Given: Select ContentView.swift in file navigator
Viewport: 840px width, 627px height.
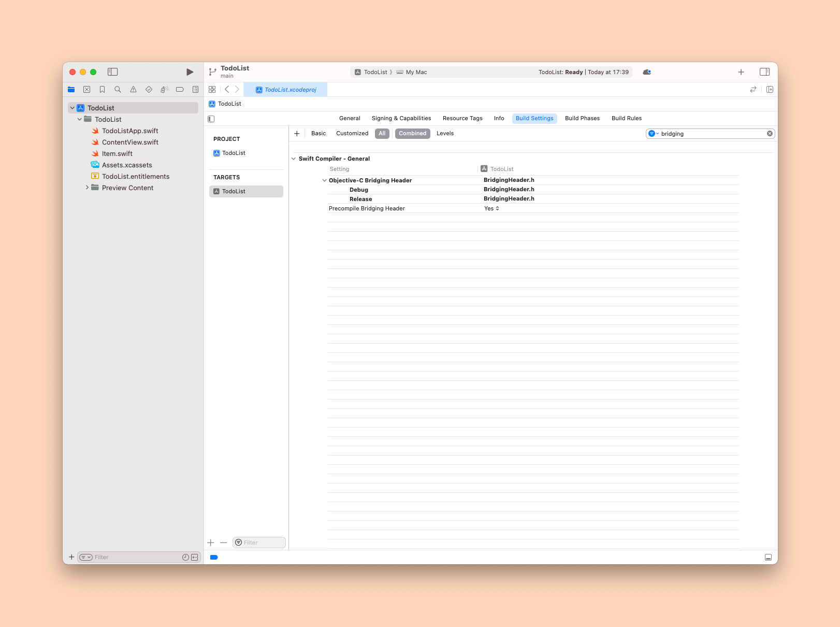Looking at the screenshot, I should click(130, 142).
